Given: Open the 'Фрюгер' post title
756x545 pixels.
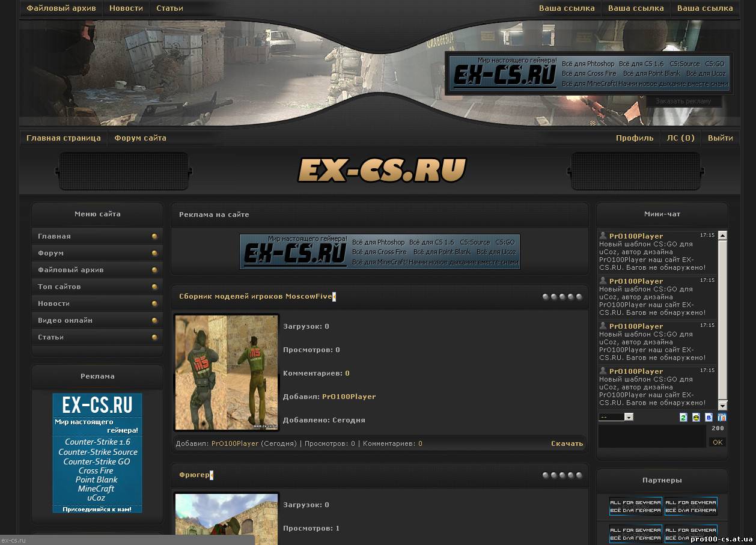Looking at the screenshot, I should point(194,475).
